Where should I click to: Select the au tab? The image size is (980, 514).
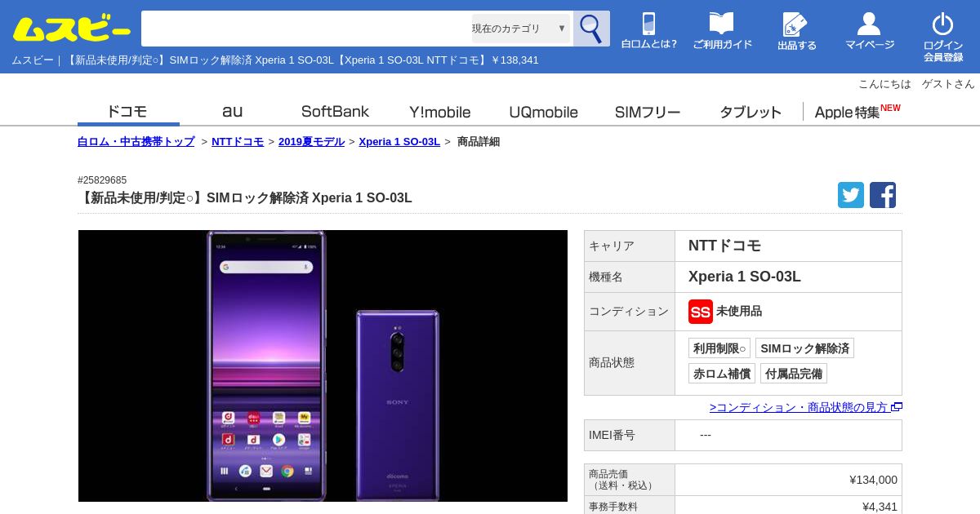coord(232,112)
